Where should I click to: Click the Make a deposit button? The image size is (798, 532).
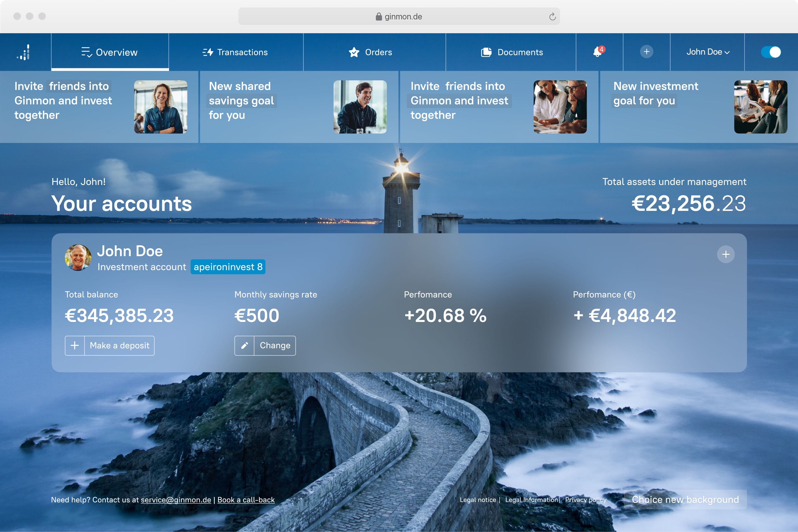pos(110,346)
